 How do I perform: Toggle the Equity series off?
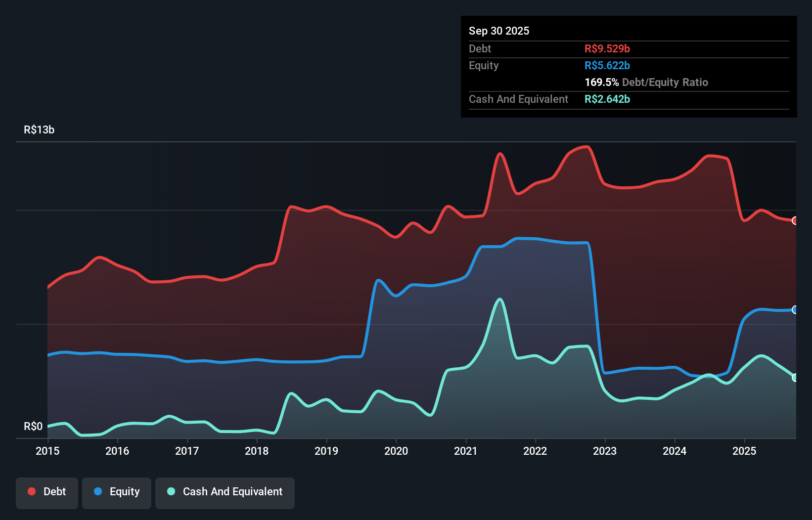point(116,493)
